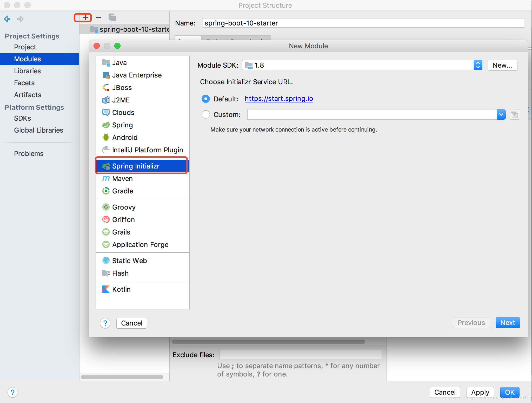
Task: Click the remove module minus icon
Action: pos(99,17)
